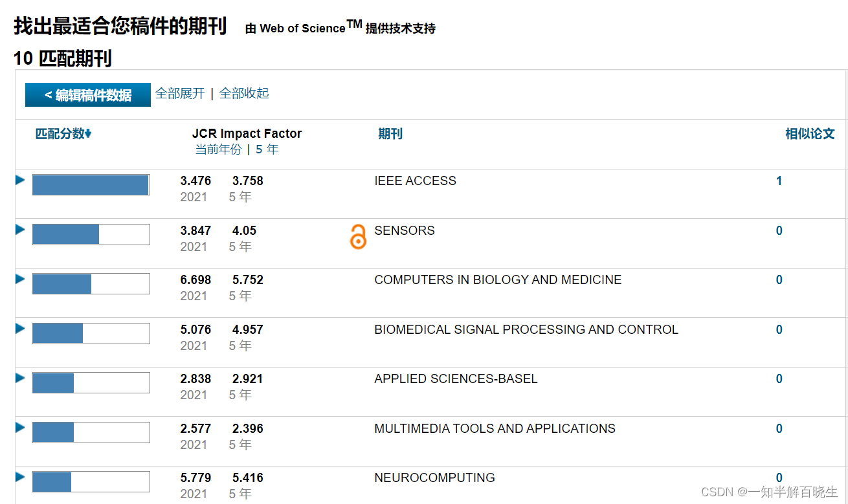This screenshot has width=848, height=504.
Task: Click the APPLIED SCIENCES-BASEL match score bar
Action: 91,383
